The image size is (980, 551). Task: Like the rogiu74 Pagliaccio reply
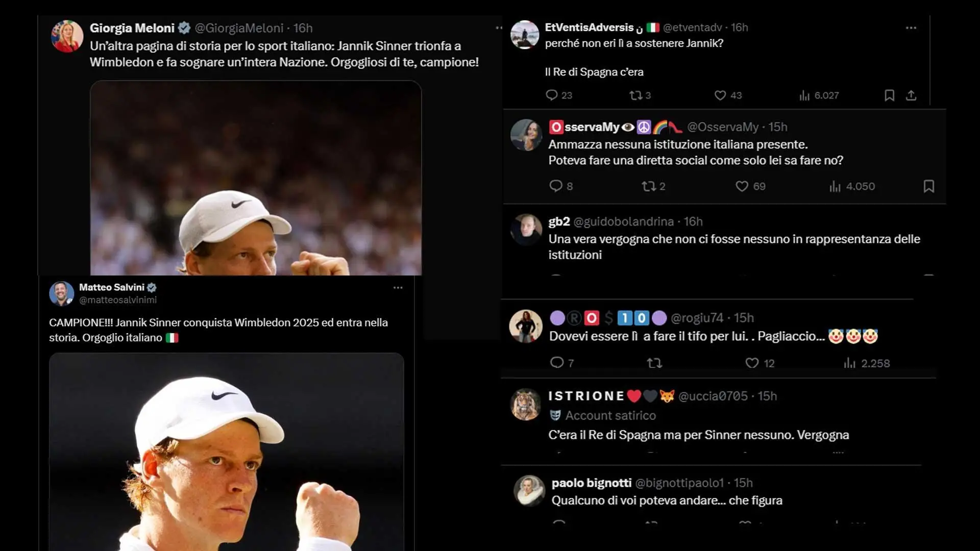(x=752, y=363)
